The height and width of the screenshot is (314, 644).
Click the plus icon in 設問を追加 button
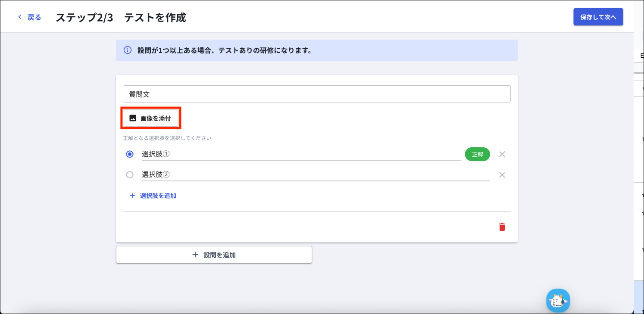[x=195, y=255]
